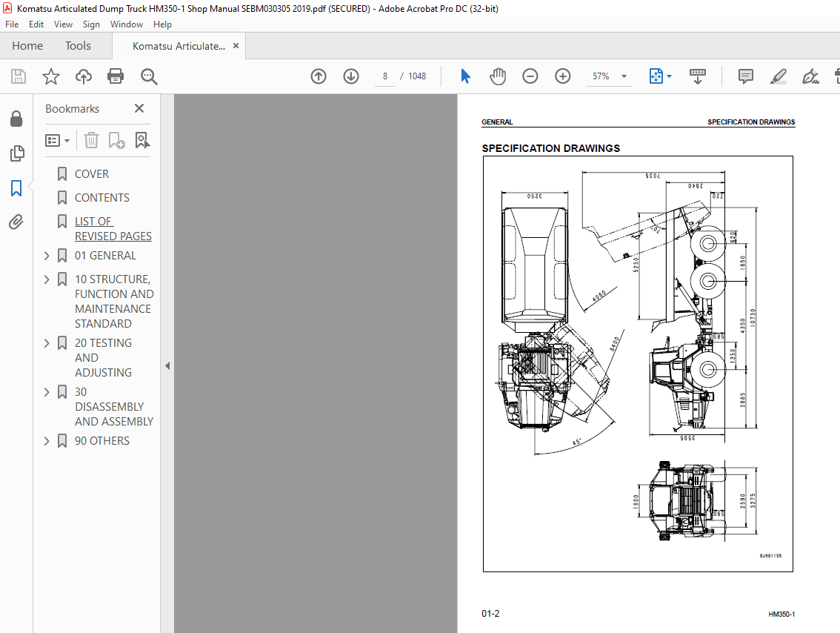This screenshot has width=840, height=633.
Task: Zoom in with plus icon
Action: 562,76
